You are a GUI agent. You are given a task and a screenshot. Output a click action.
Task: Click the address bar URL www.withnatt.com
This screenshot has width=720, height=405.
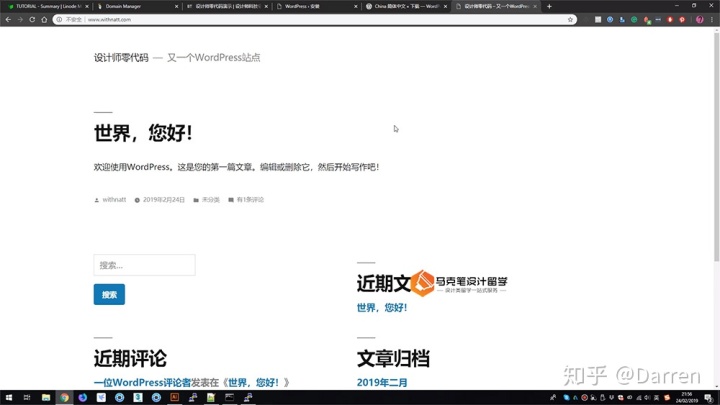[109, 20]
